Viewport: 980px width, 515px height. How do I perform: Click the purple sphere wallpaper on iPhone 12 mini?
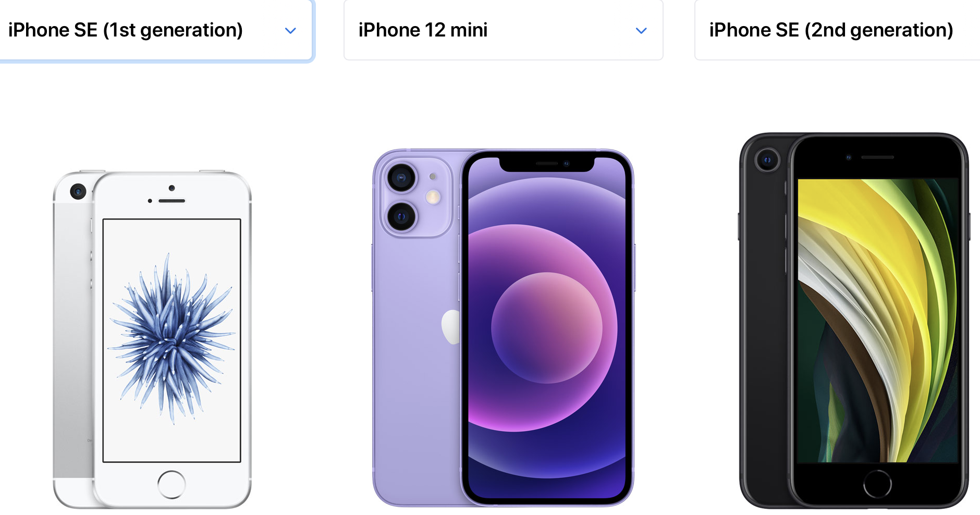(547, 328)
